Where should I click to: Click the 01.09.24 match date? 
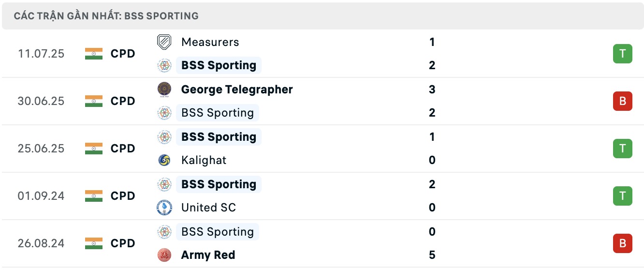41,196
